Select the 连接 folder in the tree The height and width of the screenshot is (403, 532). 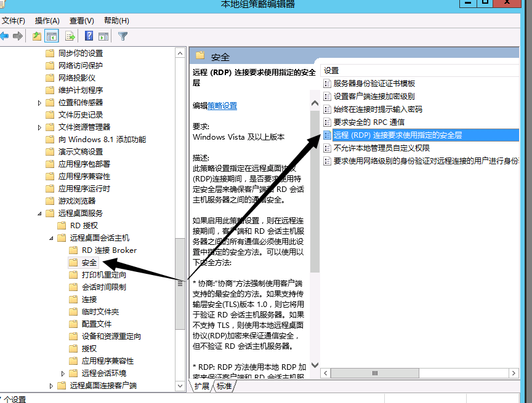point(83,300)
